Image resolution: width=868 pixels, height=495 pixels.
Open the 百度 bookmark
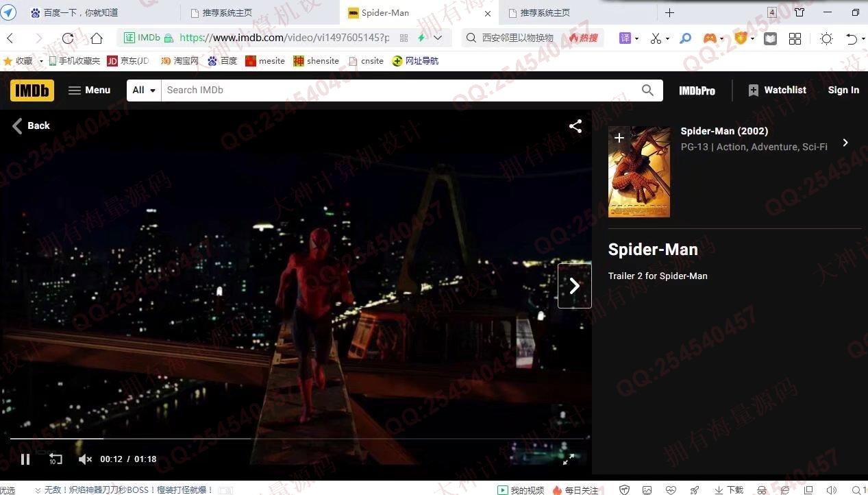click(222, 61)
